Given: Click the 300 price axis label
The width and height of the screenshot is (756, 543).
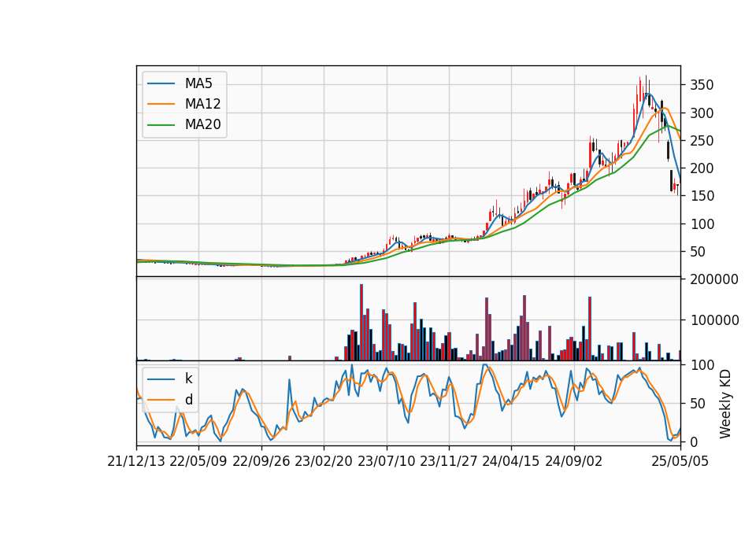Looking at the screenshot, I should tap(702, 113).
